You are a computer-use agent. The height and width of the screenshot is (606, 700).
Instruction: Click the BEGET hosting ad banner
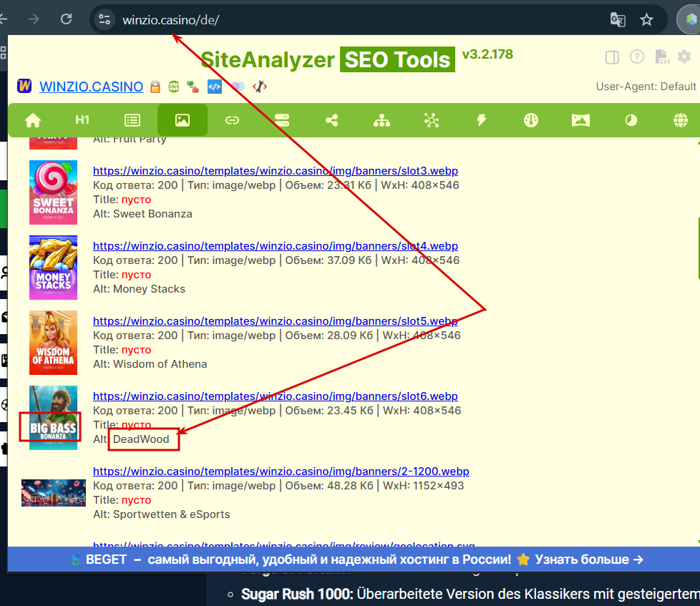[354, 559]
